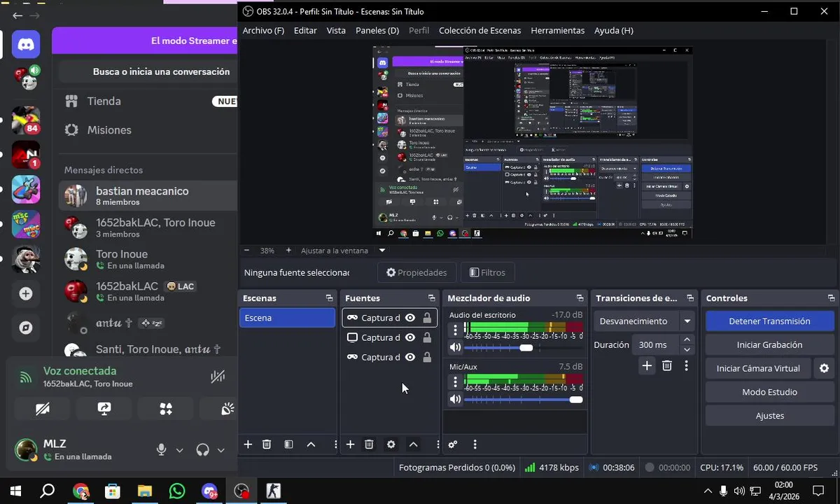The height and width of the screenshot is (504, 840).
Task: Delete the selected scene with trash icon in Escenas
Action: [267, 444]
